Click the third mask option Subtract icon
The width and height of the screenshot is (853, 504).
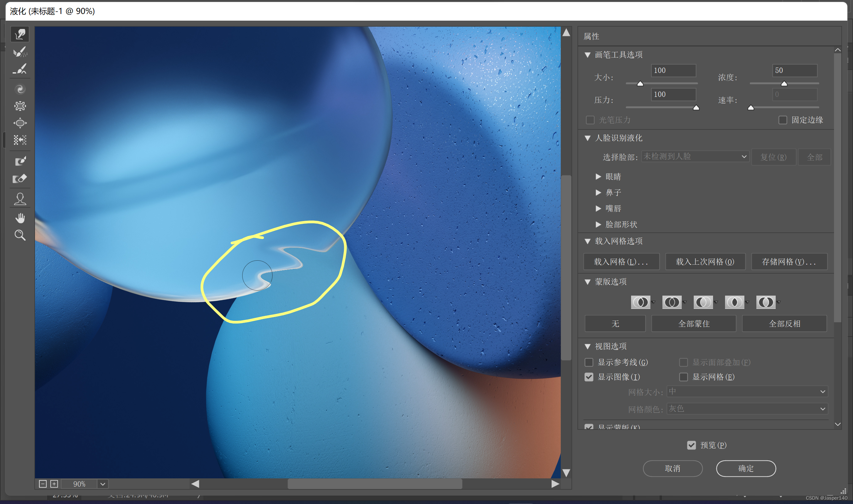coord(703,302)
